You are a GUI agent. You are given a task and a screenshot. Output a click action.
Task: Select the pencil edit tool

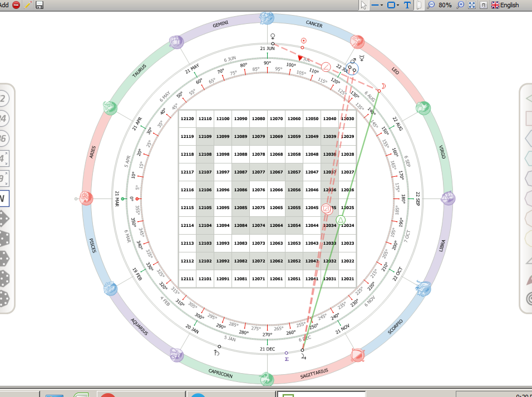[x=28, y=5]
